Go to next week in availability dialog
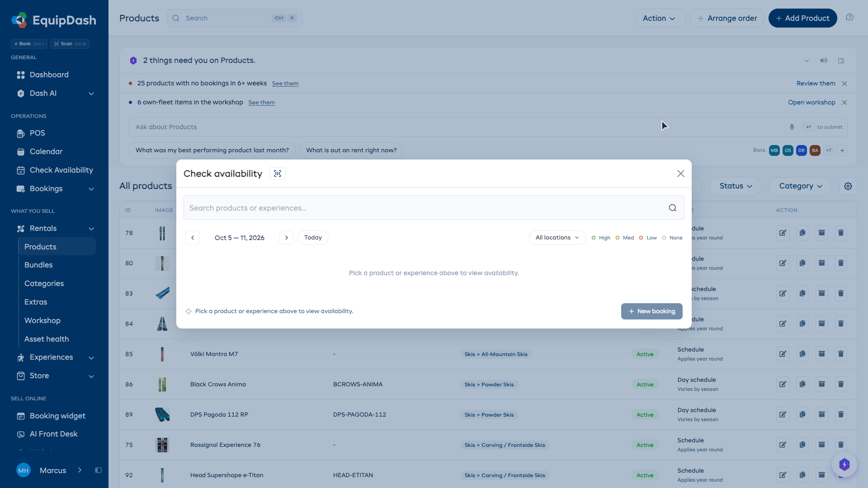The height and width of the screenshot is (488, 868). click(x=287, y=238)
